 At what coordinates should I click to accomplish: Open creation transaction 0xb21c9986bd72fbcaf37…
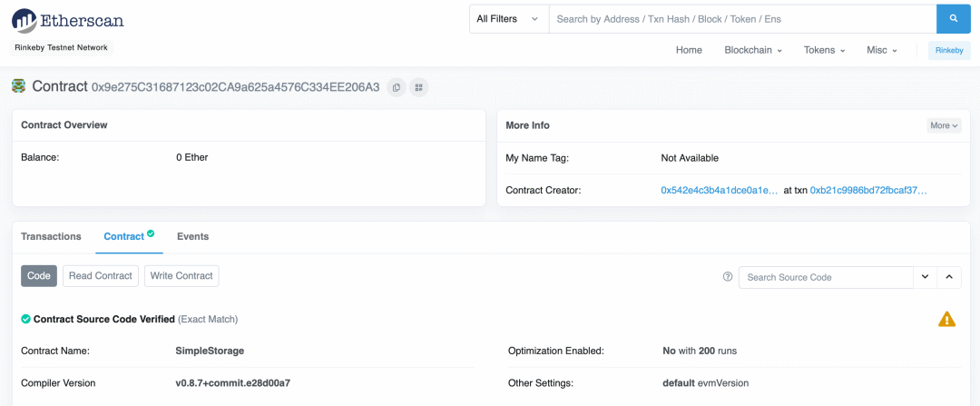pos(868,190)
